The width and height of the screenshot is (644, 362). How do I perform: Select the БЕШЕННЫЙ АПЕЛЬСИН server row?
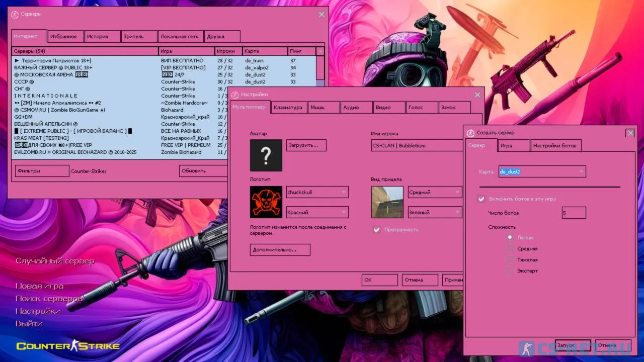coord(120,124)
